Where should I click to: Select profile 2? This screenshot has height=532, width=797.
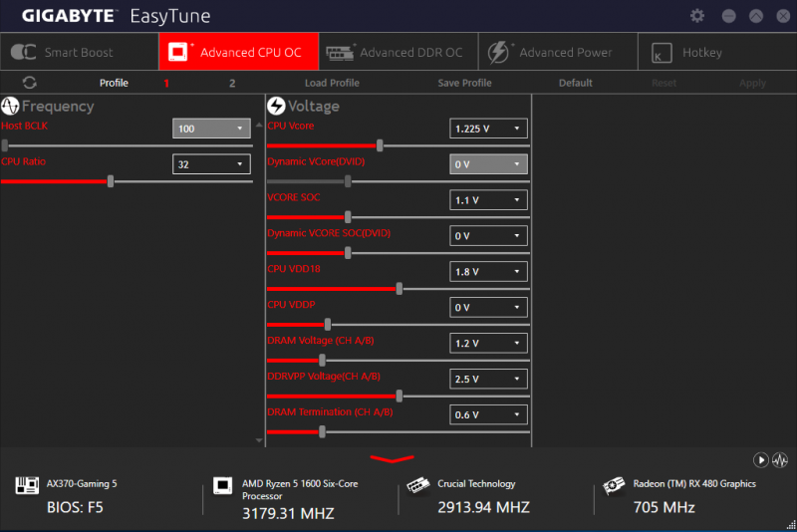tap(232, 83)
